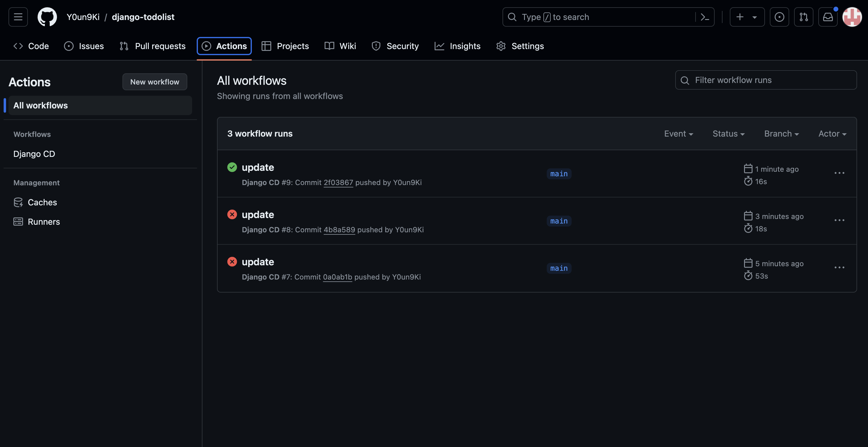Open the failed update run #8
The image size is (868, 447).
[258, 214]
